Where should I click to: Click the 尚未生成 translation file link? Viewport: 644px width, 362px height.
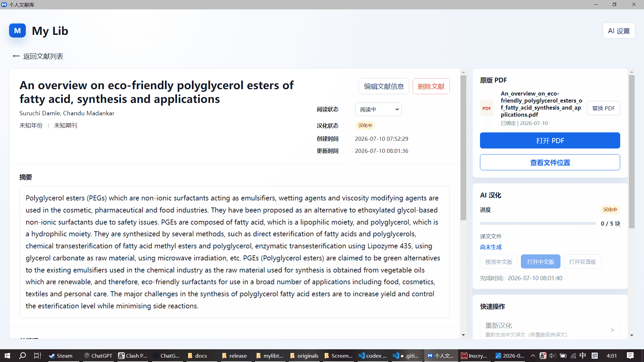pos(491,247)
